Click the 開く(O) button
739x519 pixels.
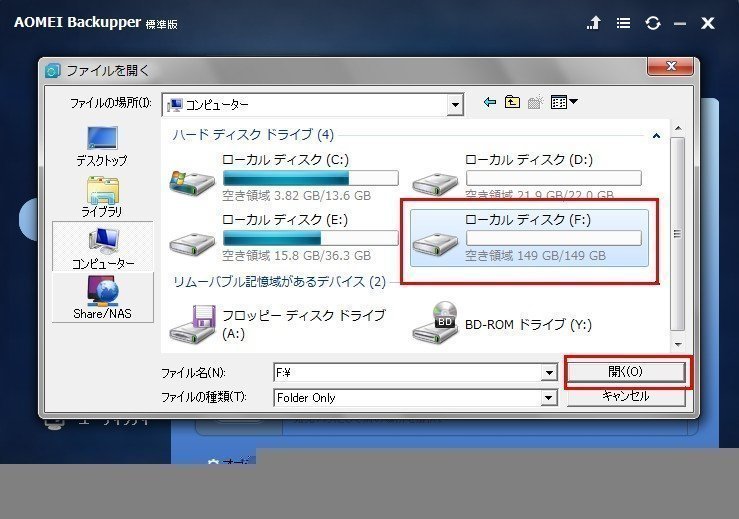coord(625,372)
